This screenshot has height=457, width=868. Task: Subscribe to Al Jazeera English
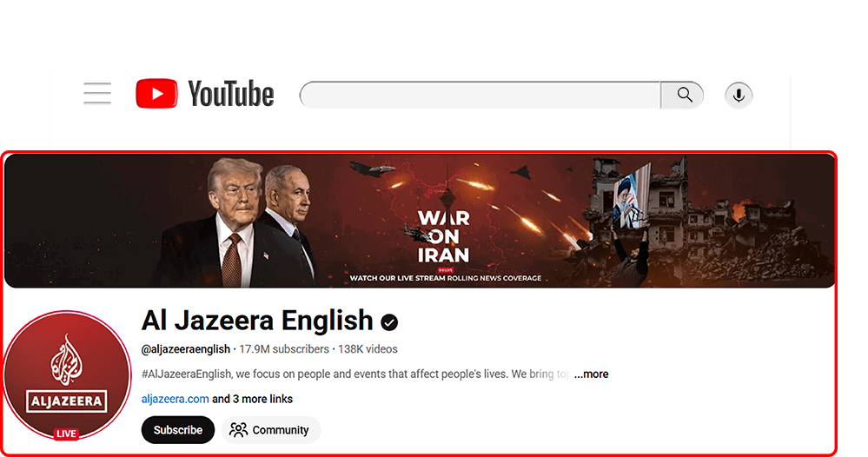(178, 430)
